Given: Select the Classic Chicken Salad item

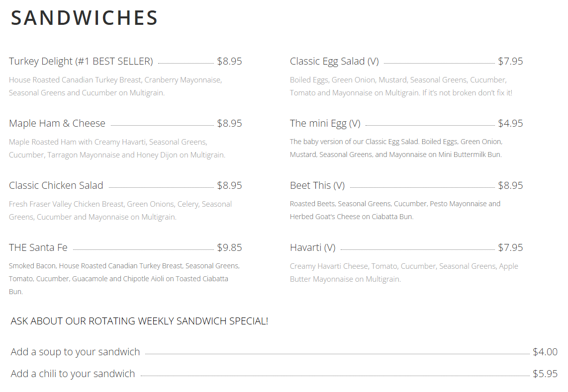Looking at the screenshot, I should click(56, 185).
